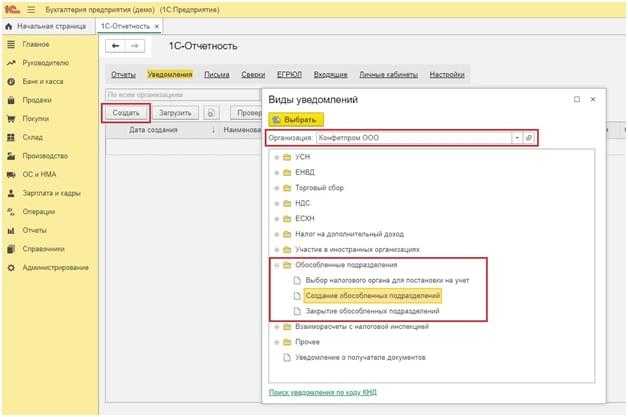Open Производство section in sidebar
This screenshot has width=628, height=417.
click(45, 156)
